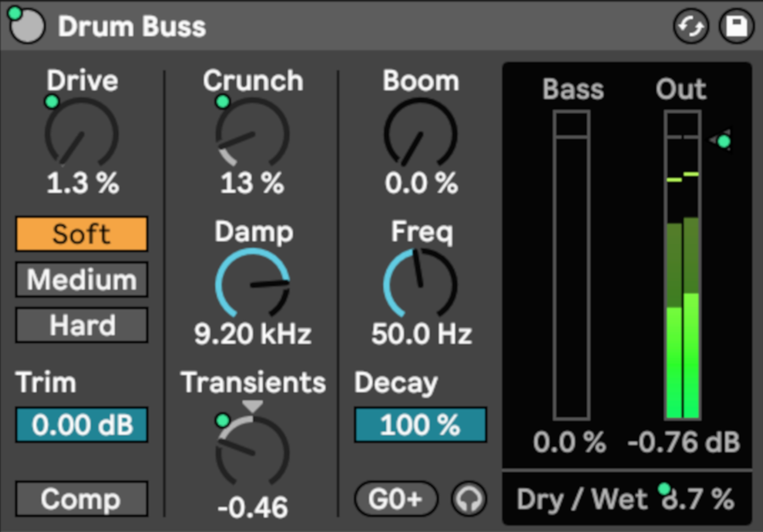Click the Decay 100 % field
The height and width of the screenshot is (532, 763).
pos(421,425)
